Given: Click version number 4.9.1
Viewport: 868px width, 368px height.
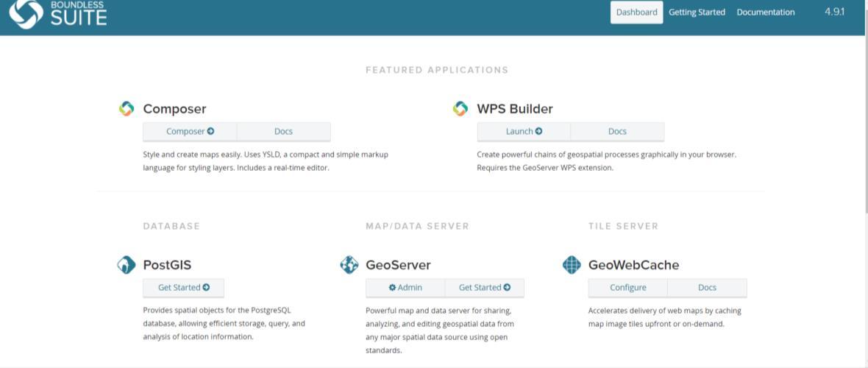Looking at the screenshot, I should (835, 12).
